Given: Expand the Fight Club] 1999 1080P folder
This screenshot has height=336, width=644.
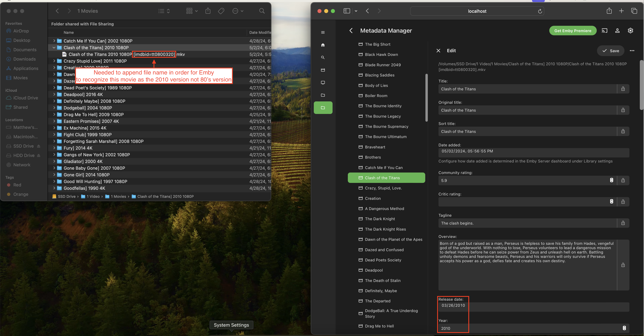Looking at the screenshot, I should coord(54,135).
